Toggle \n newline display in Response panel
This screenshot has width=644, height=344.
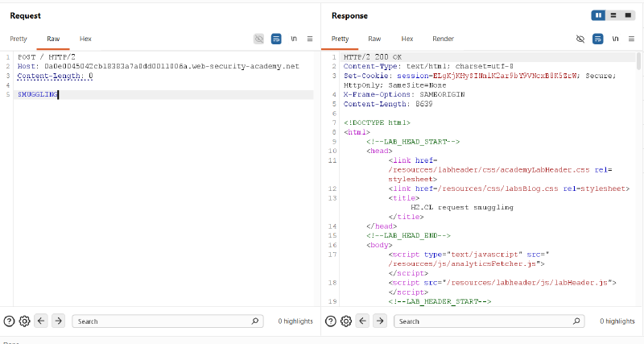click(615, 39)
